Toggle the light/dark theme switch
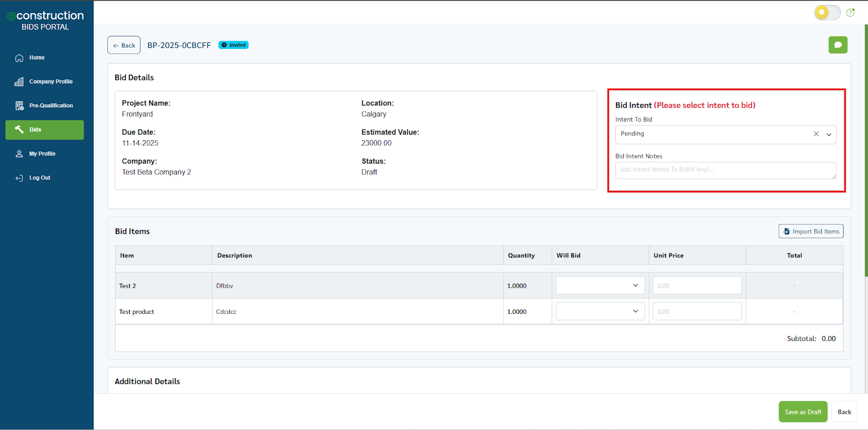This screenshot has width=868, height=430. click(827, 12)
